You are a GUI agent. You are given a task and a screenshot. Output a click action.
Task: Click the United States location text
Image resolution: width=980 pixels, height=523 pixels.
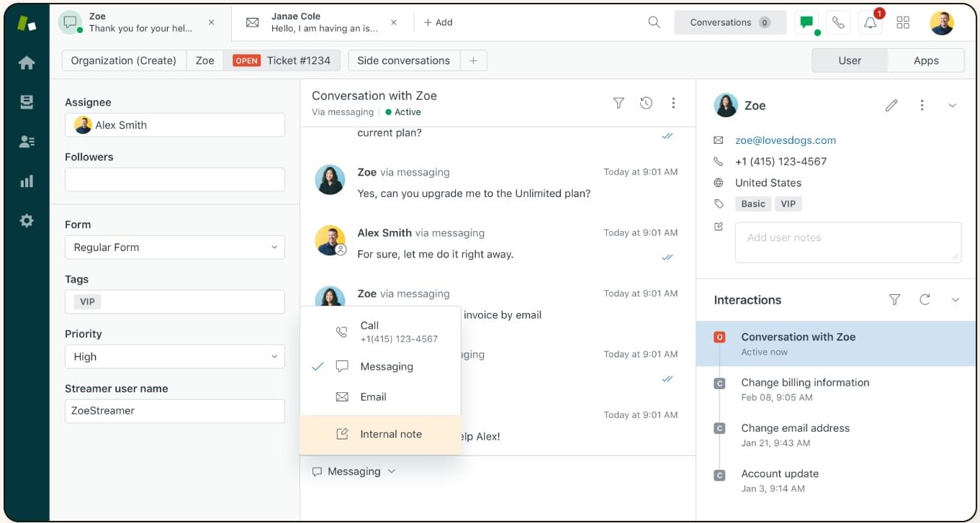[768, 183]
